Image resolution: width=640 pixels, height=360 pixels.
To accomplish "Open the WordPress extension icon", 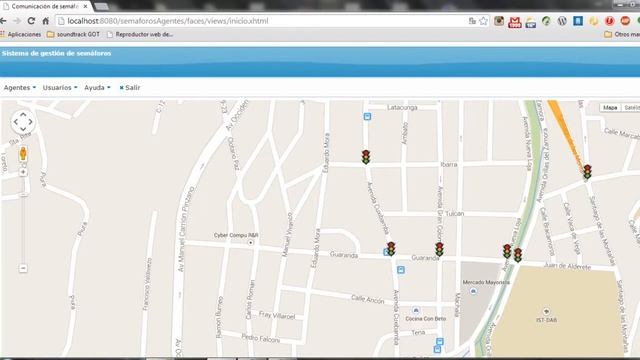I will coord(562,21).
